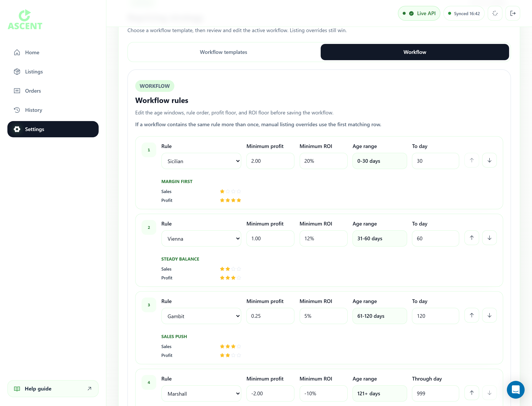Image resolution: width=532 pixels, height=406 pixels.
Task: Go to Orders section
Action: click(53, 91)
